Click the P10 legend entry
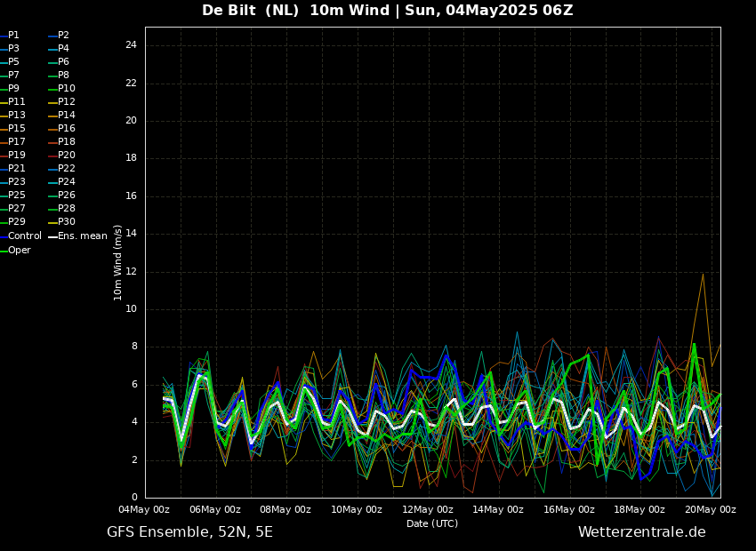Viewport: 756px width, 551px height. [x=67, y=89]
